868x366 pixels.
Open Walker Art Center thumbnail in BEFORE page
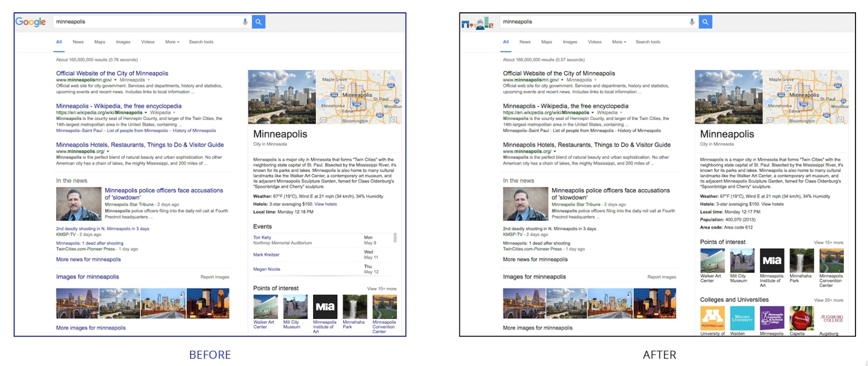pos(265,306)
